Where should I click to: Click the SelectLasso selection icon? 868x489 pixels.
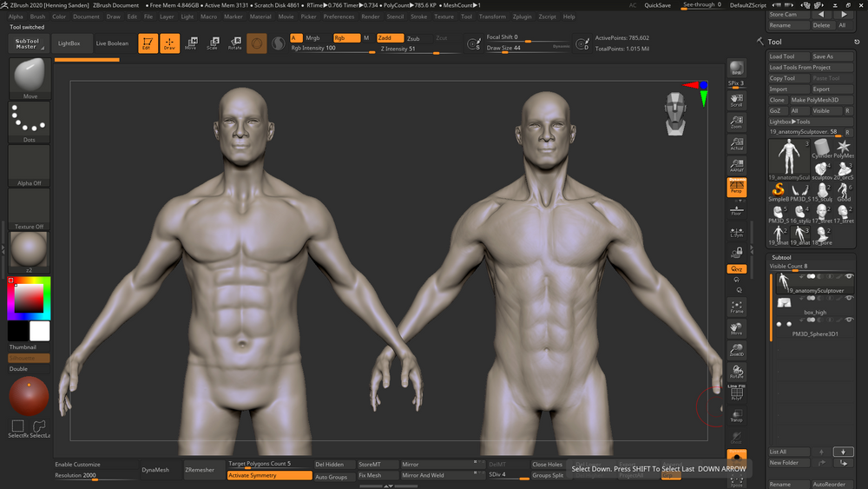click(39, 427)
